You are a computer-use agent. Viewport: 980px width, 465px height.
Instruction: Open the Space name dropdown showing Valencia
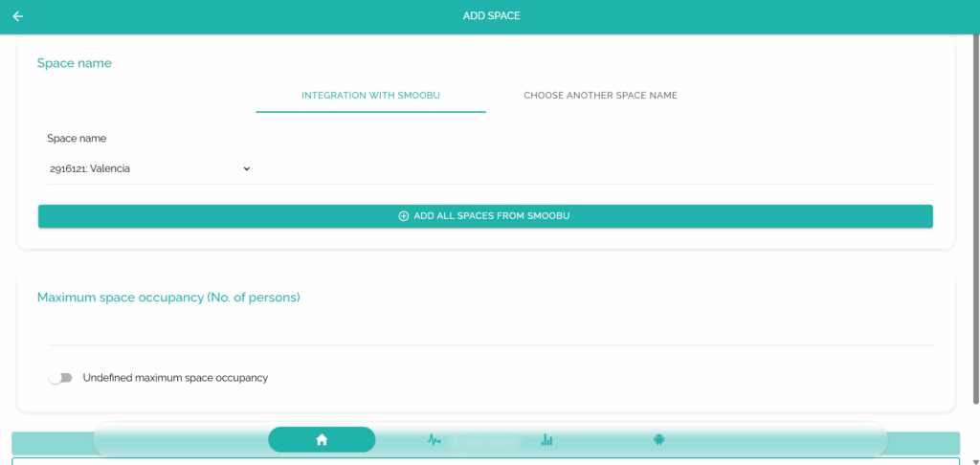coord(148,168)
